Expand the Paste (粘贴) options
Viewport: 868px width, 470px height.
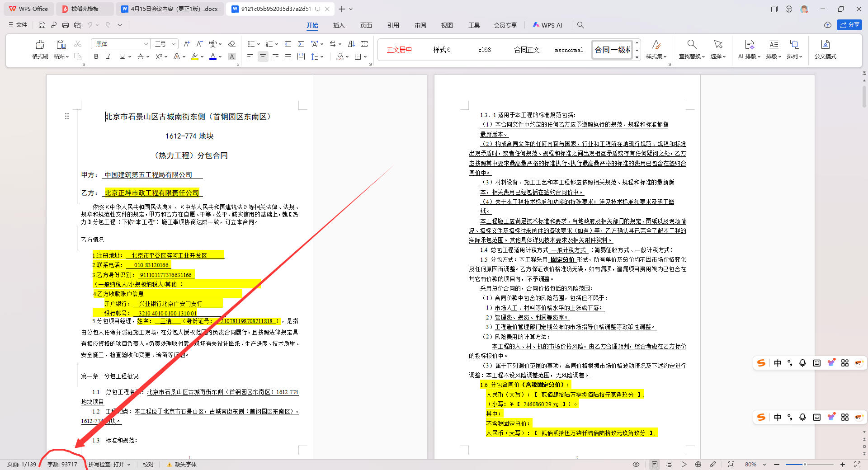click(x=61, y=56)
